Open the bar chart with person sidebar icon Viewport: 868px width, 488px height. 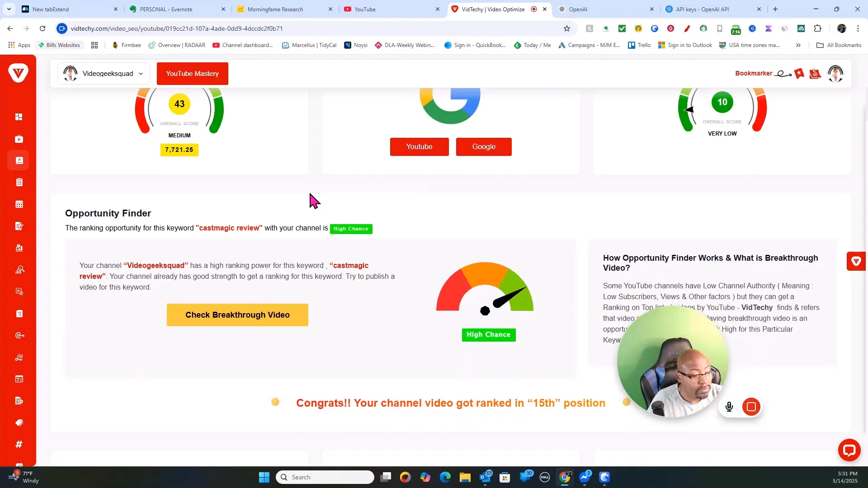click(x=19, y=248)
